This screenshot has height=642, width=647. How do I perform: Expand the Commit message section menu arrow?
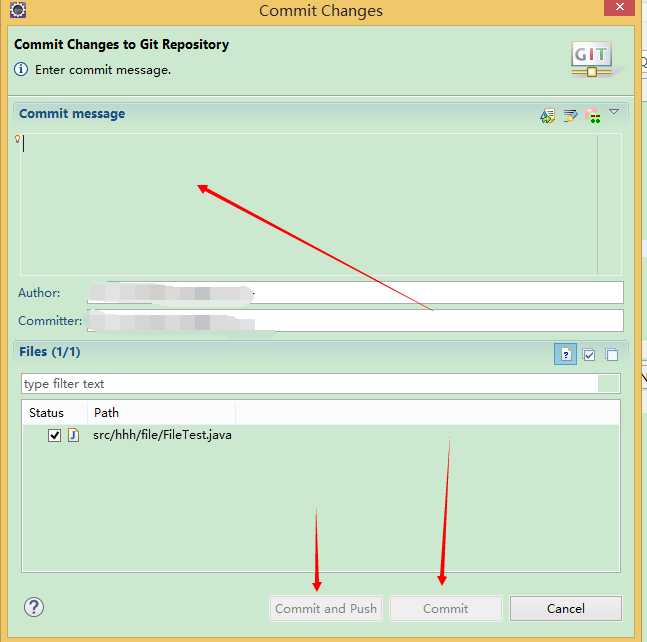tap(614, 111)
